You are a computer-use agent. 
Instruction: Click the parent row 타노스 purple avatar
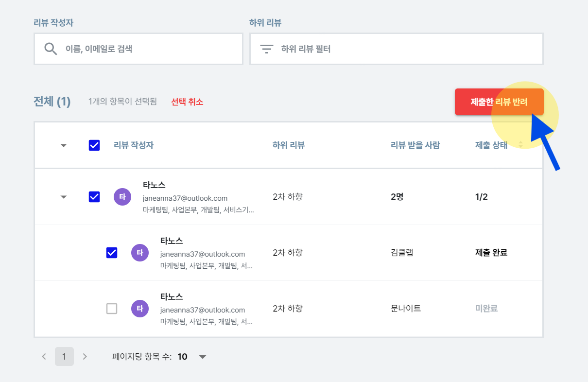[x=122, y=197]
